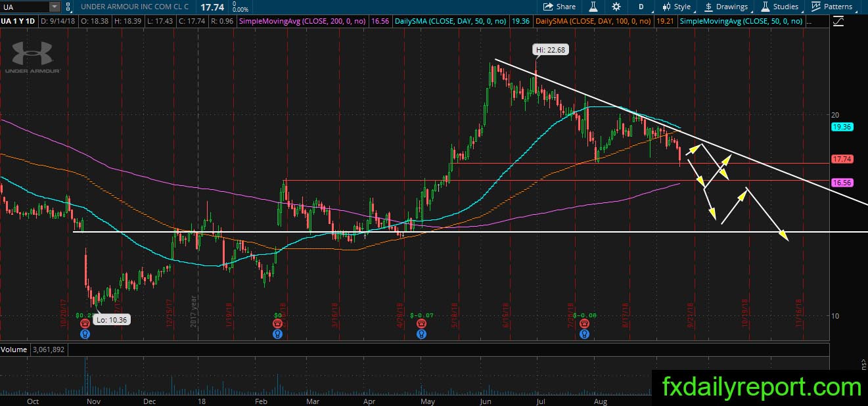Click the $-0.06 earnings value
The image size is (868, 406).
pos(583,315)
